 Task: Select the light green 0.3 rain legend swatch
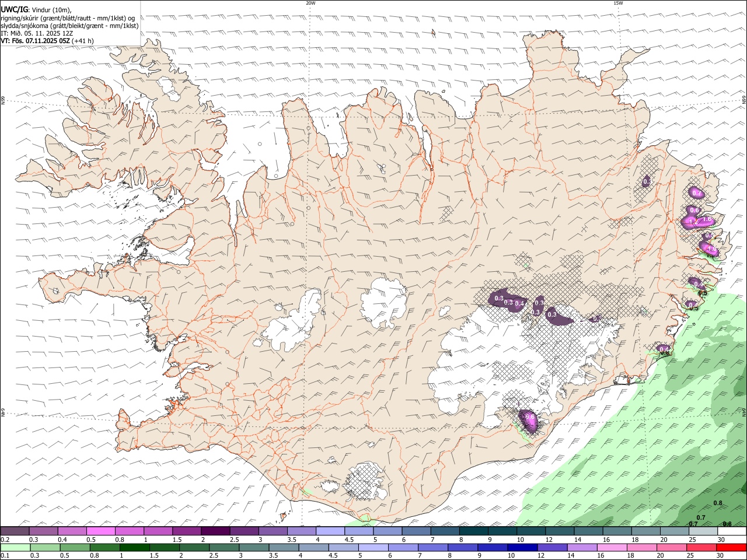click(45, 547)
